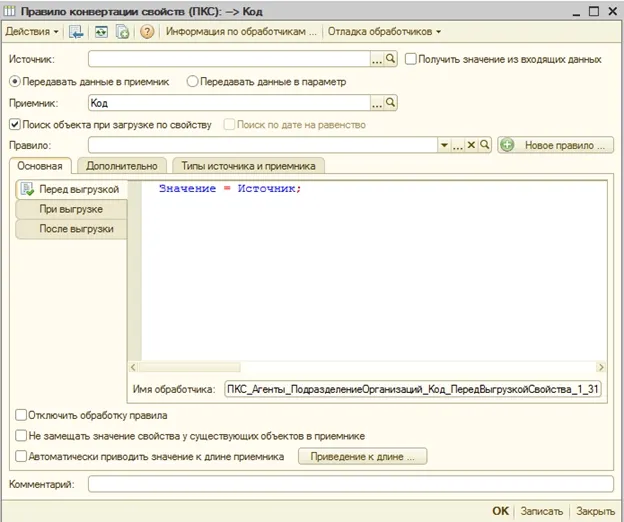
Task: Click the magnifier icon of Источник field
Action: [x=390, y=59]
